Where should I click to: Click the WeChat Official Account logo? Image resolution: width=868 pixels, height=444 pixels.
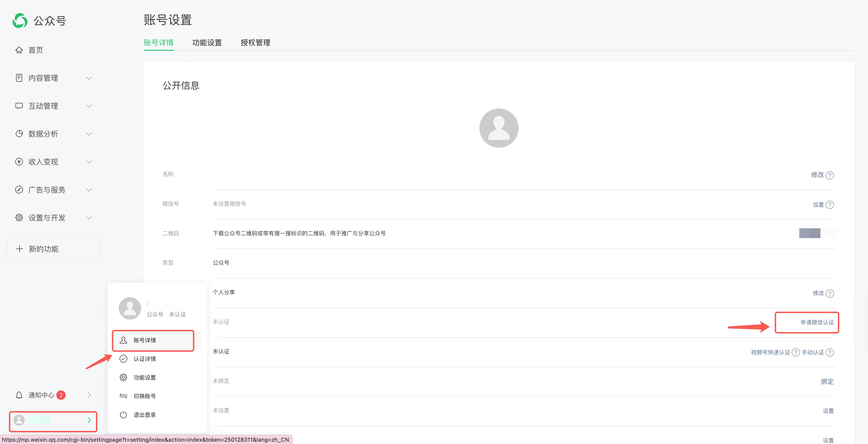click(20, 20)
